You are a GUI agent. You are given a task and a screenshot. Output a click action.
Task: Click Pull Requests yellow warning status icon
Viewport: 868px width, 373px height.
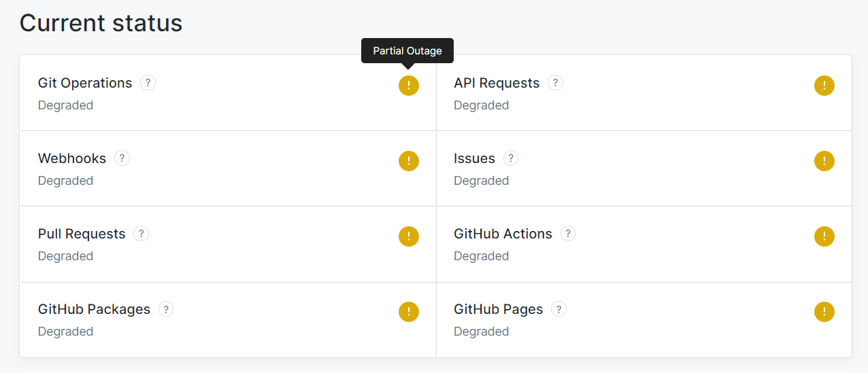(x=409, y=236)
